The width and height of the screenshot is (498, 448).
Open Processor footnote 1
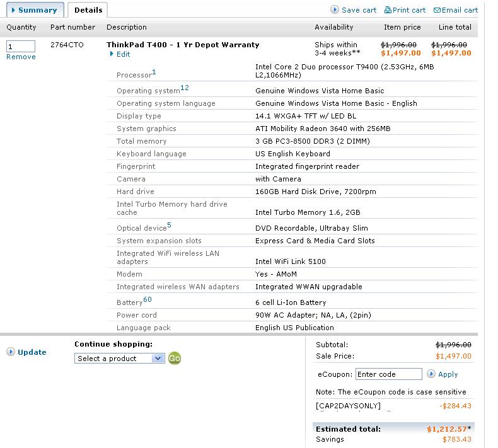[154, 72]
